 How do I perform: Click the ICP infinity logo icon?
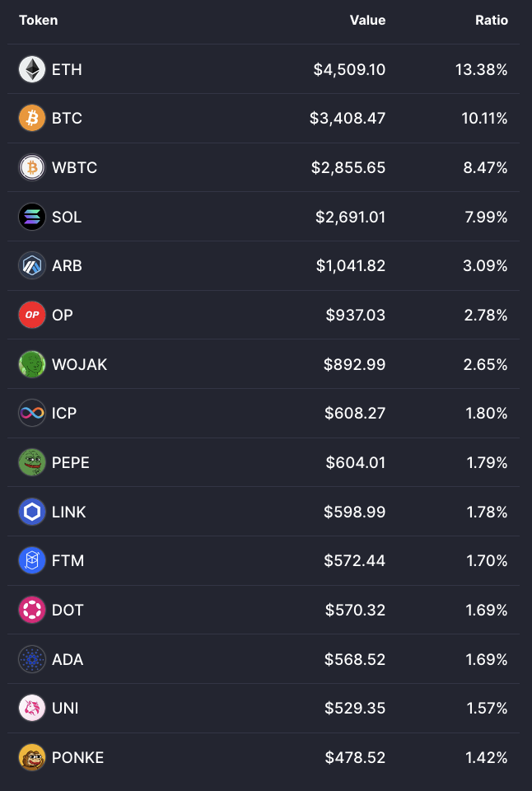point(32,413)
